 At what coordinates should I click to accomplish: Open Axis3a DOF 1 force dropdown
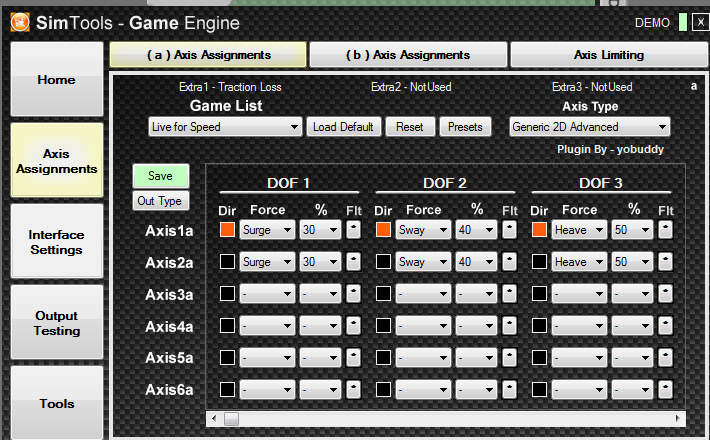pyautogui.click(x=267, y=293)
